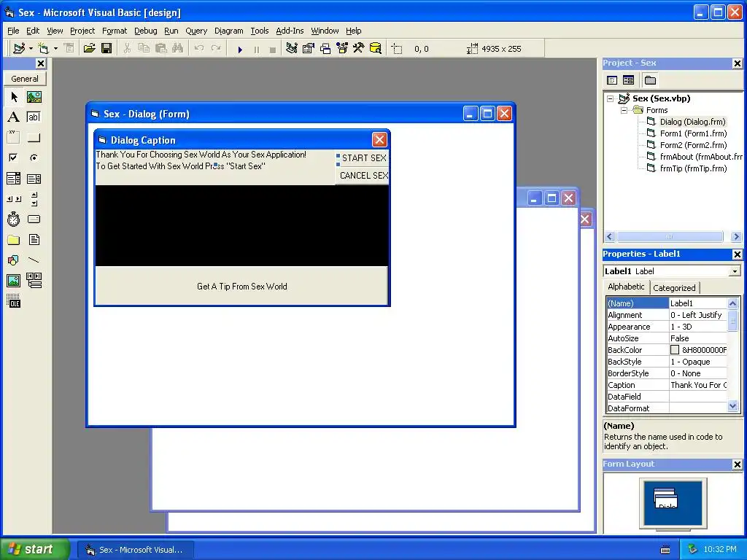Viewport: 747px width, 560px height.
Task: Click View Code icon in Project panel
Action: (612, 80)
